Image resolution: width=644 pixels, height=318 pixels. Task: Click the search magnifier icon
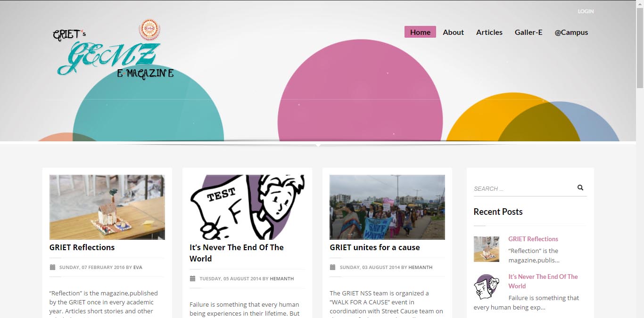(580, 188)
